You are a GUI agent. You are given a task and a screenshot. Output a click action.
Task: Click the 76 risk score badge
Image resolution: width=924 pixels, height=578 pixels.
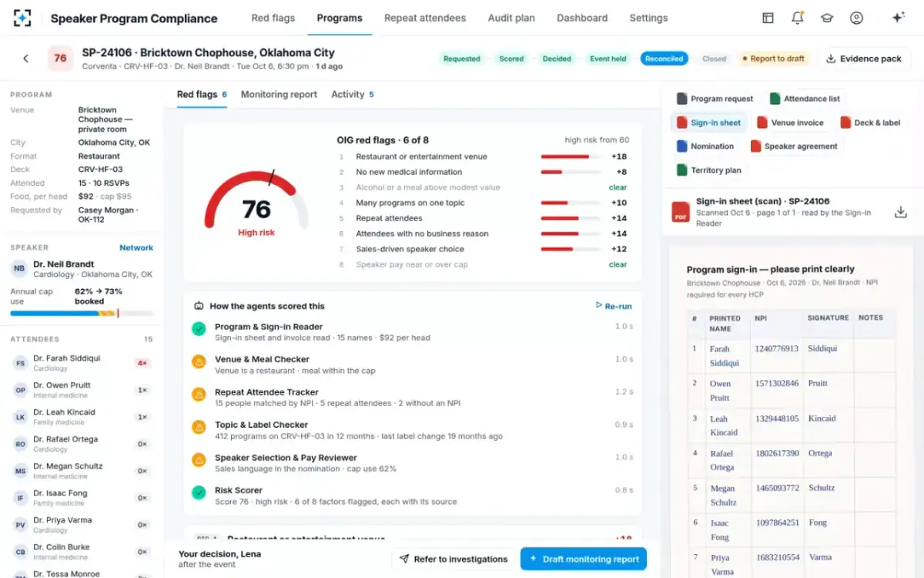[x=60, y=59]
